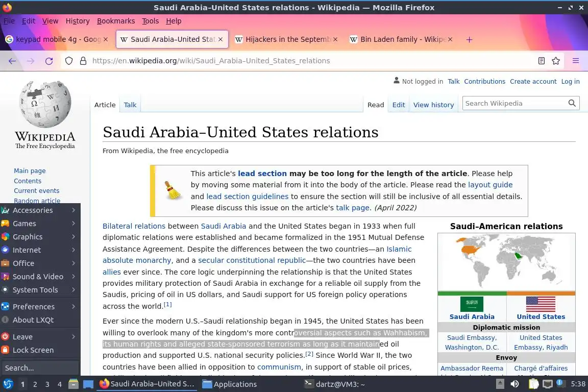Open the History menu
The width and height of the screenshot is (588, 392).
(x=78, y=21)
